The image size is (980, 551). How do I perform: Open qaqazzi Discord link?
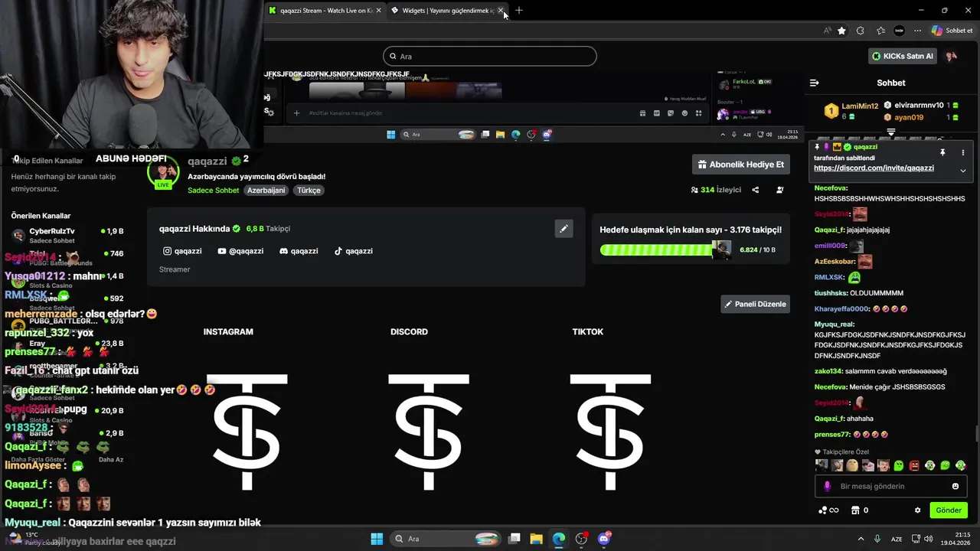[x=299, y=251]
